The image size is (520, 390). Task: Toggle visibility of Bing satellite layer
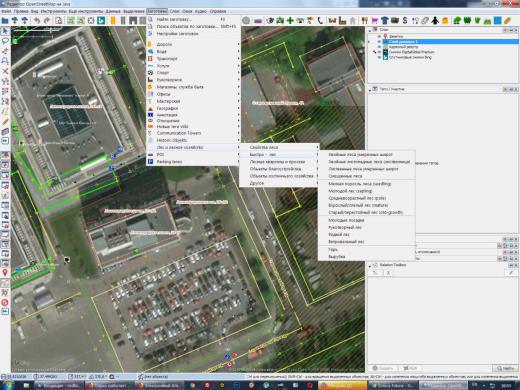tap(379, 57)
